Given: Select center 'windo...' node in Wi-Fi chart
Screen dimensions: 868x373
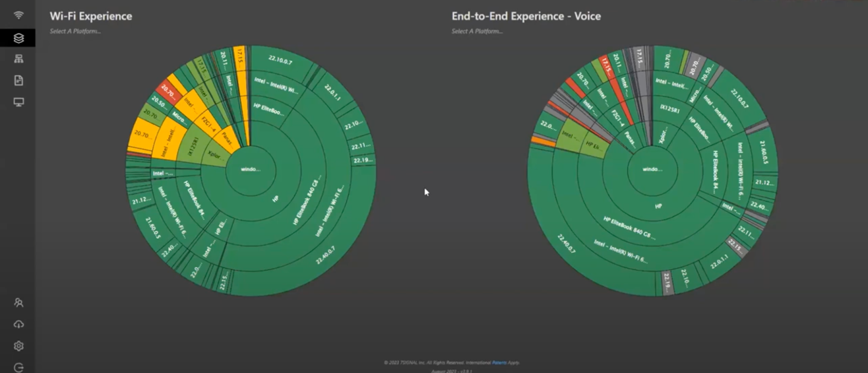Looking at the screenshot, I should click(x=251, y=170).
